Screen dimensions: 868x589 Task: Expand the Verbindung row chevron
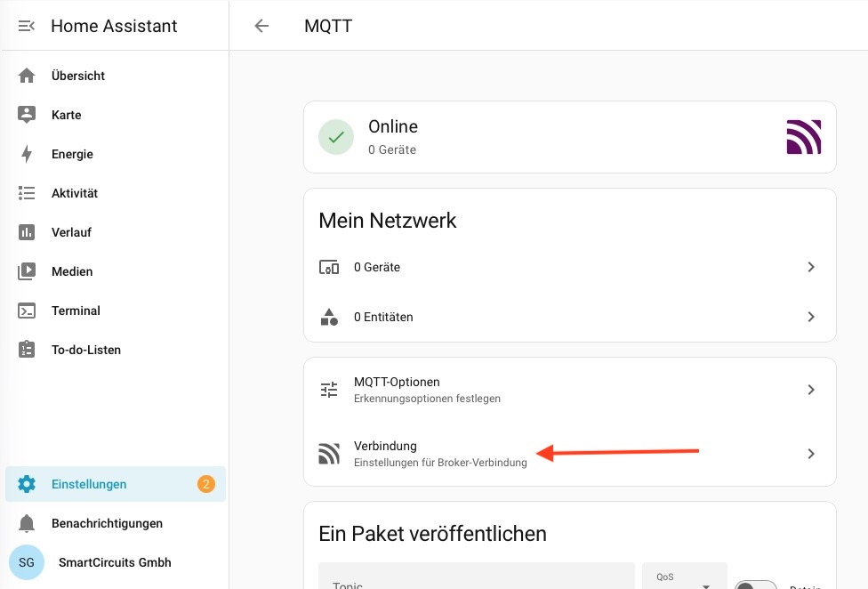coord(811,454)
